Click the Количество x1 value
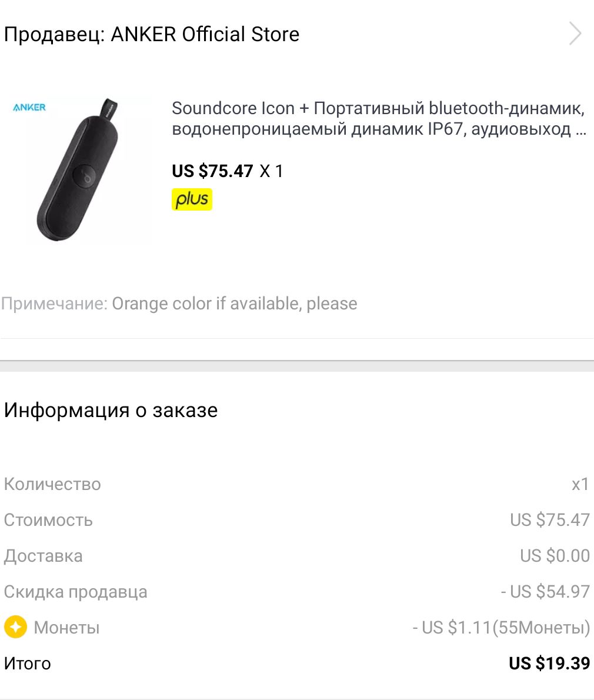This screenshot has height=700, width=594. tap(580, 484)
